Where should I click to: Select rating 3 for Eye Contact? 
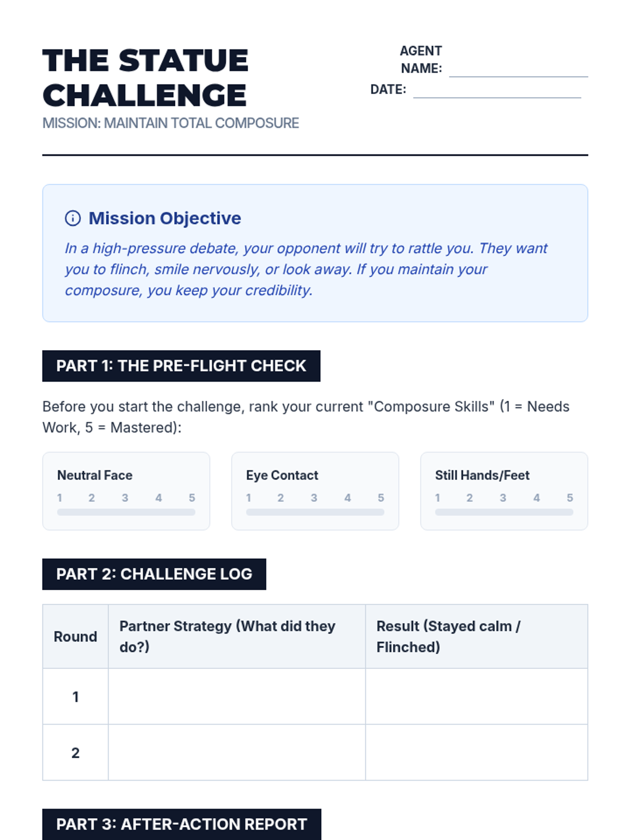point(314,498)
